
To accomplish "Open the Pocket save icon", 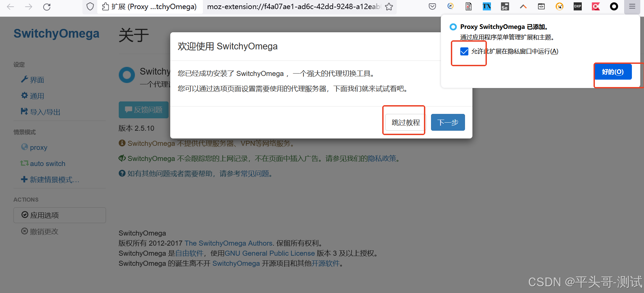I will 432,6.
